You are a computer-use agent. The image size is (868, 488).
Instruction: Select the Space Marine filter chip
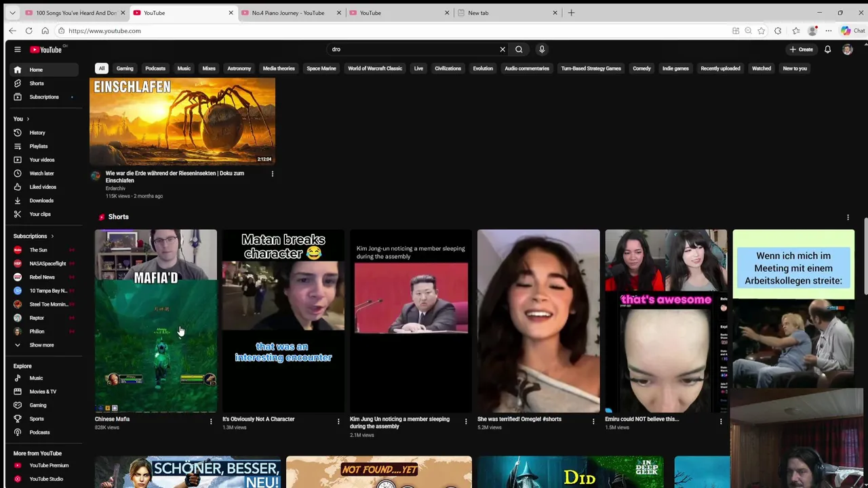tap(321, 68)
